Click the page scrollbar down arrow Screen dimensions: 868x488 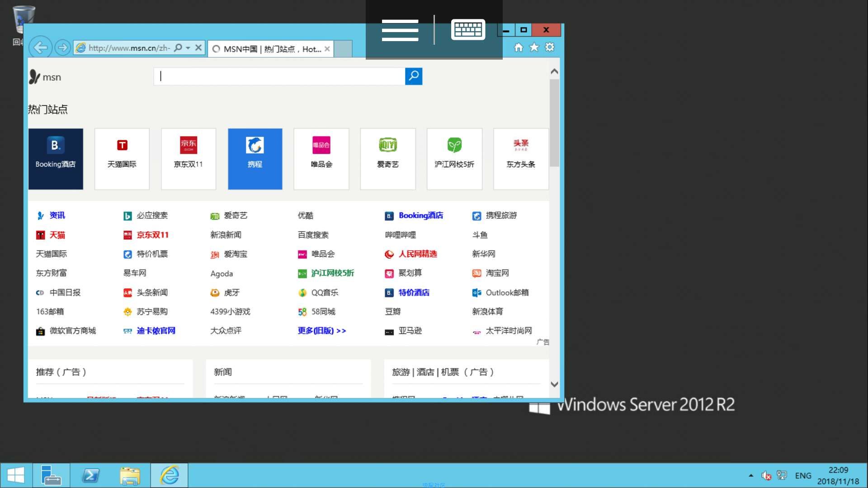click(554, 384)
